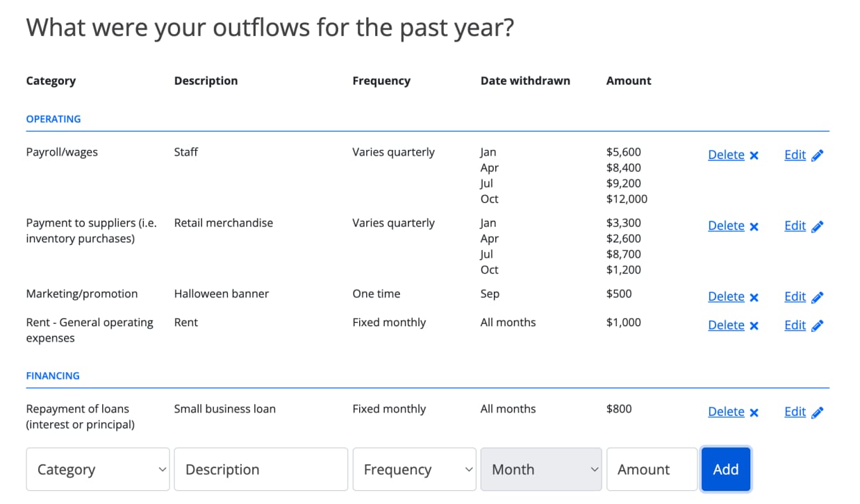
Task: Click Edit link for Retail merchandise row
Action: pyautogui.click(x=795, y=226)
